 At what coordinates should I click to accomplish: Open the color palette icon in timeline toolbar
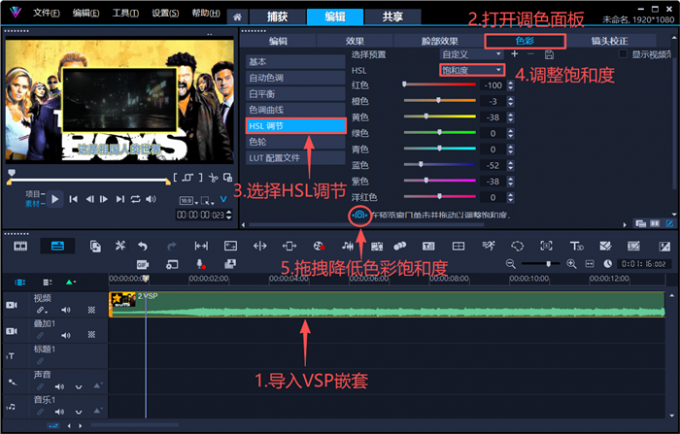pos(319,246)
